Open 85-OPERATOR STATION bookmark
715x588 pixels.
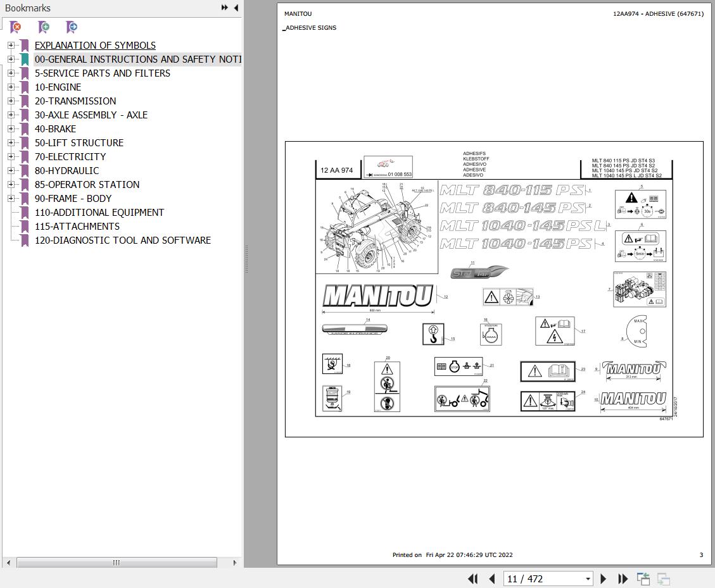click(x=87, y=184)
